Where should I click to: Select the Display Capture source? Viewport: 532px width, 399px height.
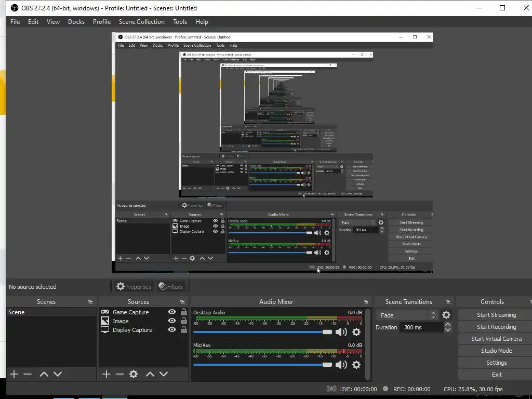click(132, 330)
